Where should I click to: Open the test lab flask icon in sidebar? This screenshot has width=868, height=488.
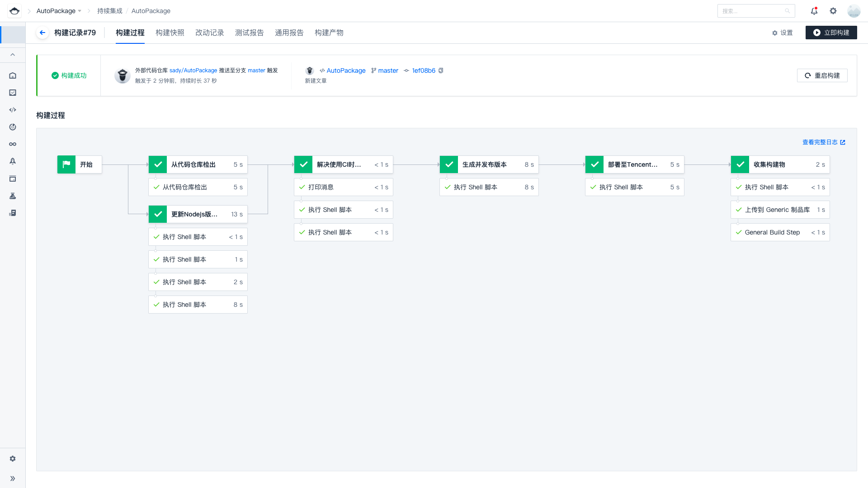click(13, 196)
